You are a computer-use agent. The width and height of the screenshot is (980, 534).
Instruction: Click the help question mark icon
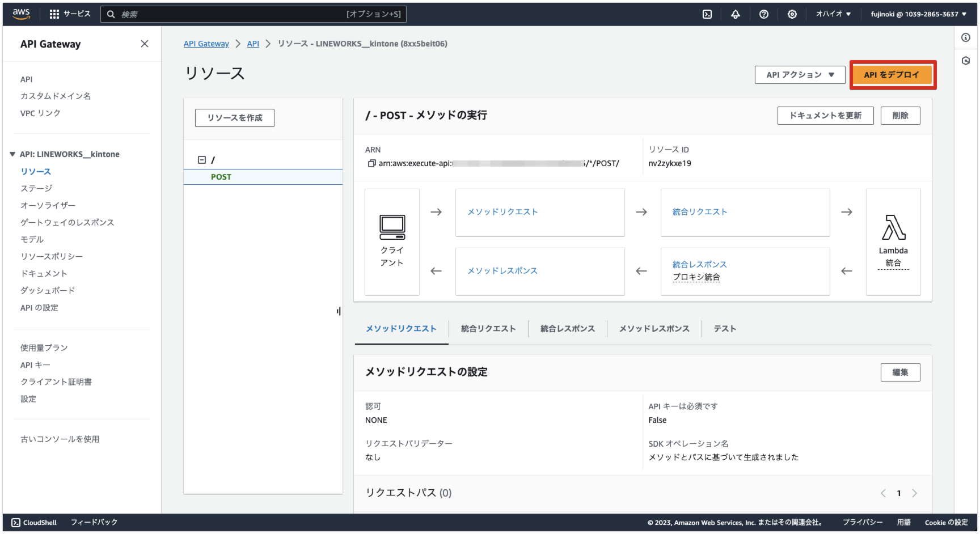click(x=764, y=14)
